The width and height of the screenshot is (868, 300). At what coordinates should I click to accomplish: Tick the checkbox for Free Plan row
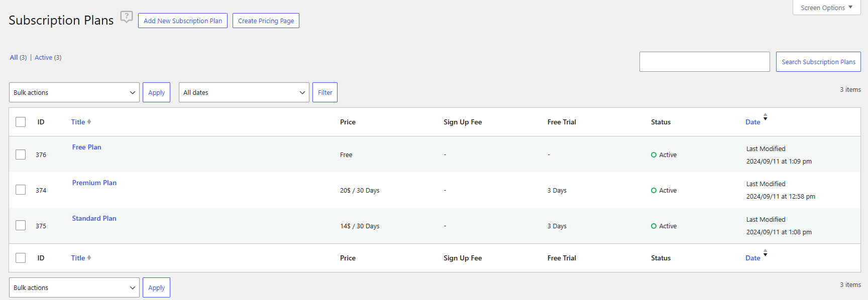[21, 155]
